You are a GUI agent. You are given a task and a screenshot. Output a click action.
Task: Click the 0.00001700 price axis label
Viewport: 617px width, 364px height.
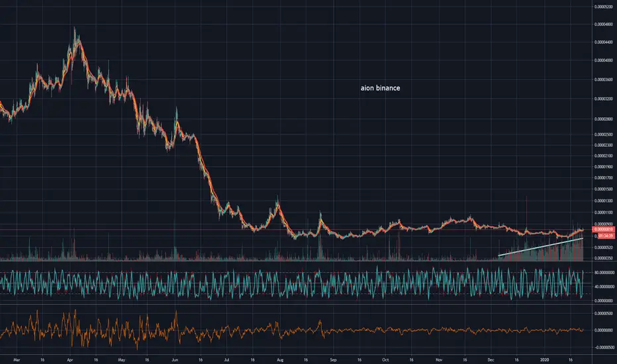tap(604, 178)
